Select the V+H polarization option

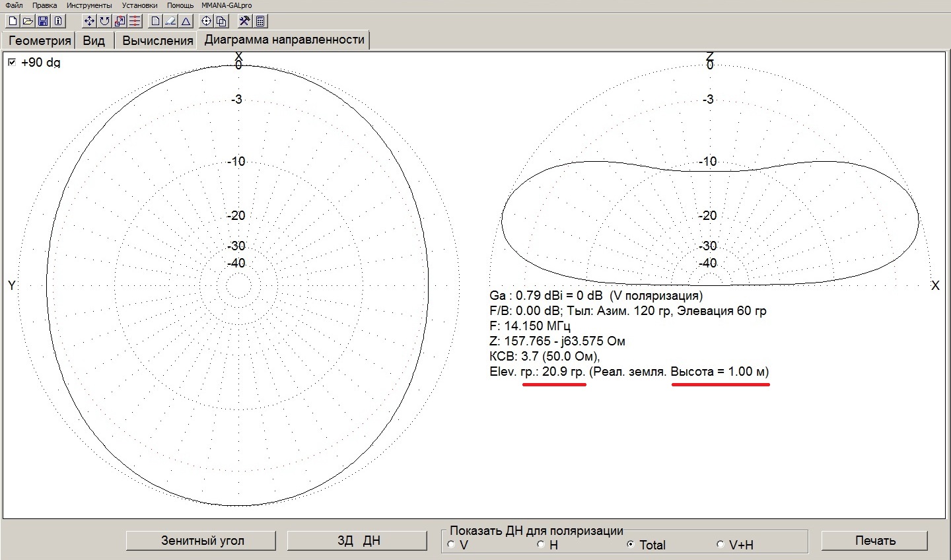(720, 545)
